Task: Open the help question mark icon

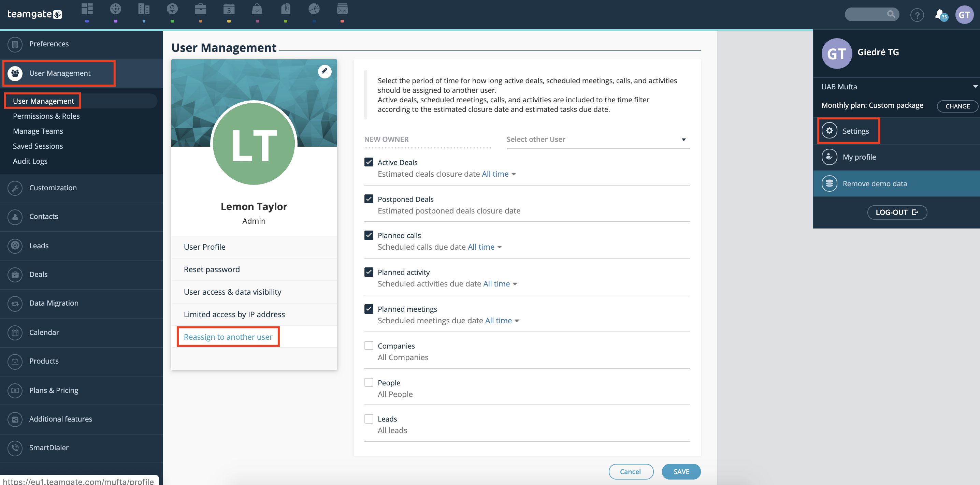Action: tap(917, 15)
